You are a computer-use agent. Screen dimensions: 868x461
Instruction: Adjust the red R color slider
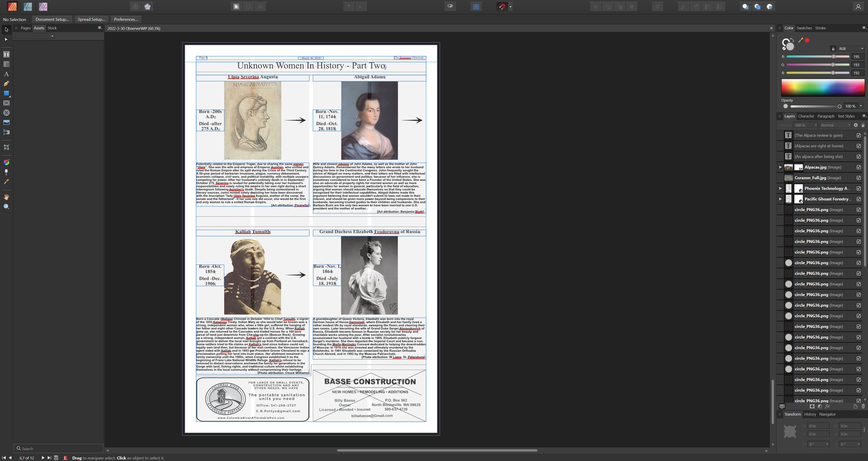pyautogui.click(x=818, y=57)
